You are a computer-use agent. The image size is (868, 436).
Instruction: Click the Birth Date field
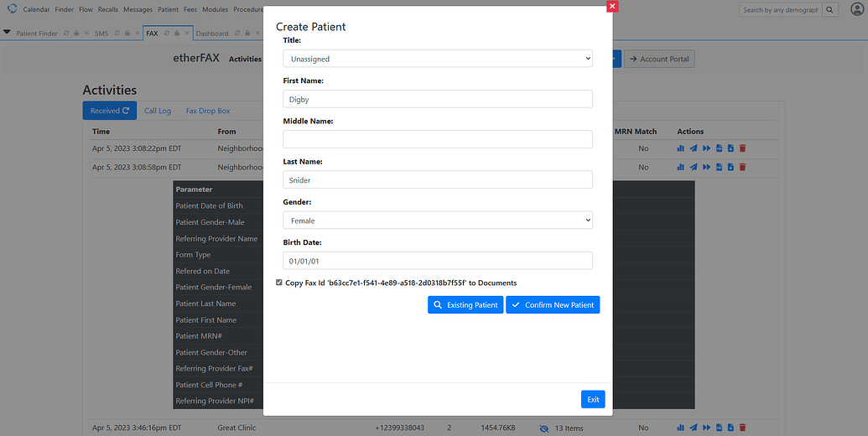[x=437, y=261]
